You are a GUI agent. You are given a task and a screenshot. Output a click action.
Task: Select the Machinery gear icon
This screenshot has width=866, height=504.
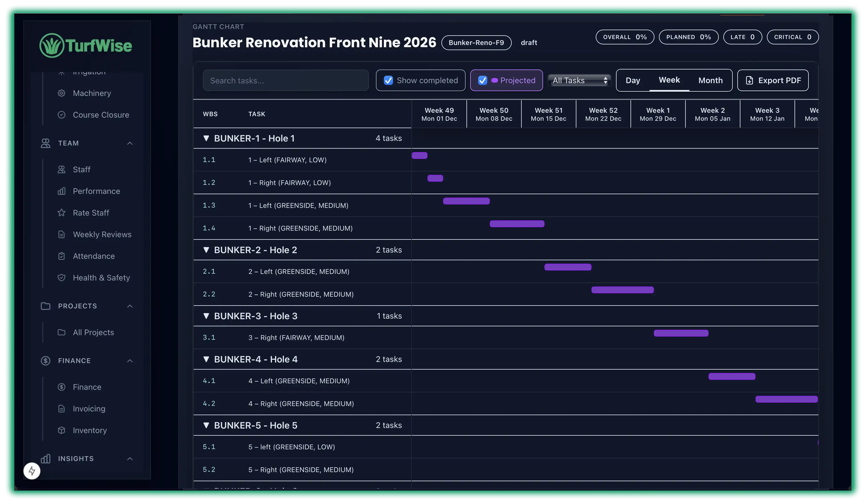click(62, 93)
